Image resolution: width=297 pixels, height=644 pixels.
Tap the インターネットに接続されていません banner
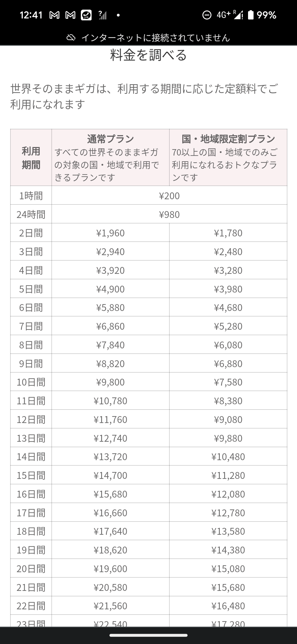(155, 38)
